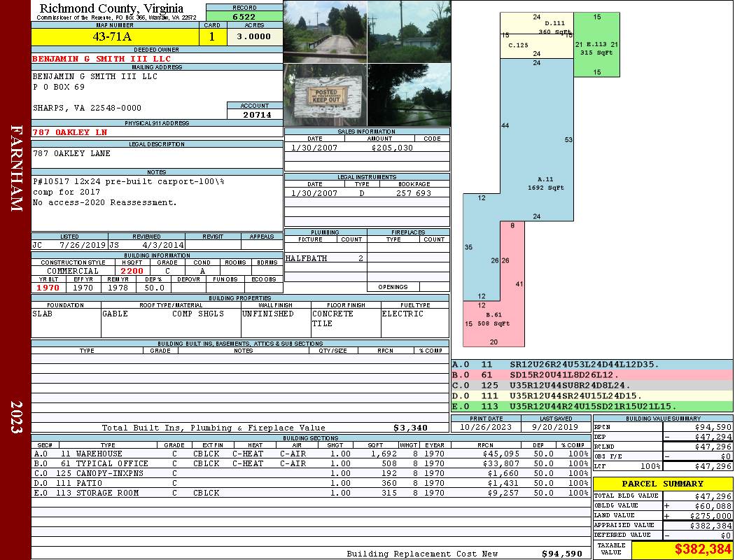Click the PARCEL SUMMARY header
Image resolution: width=735 pixels, height=560 pixels.
click(662, 484)
